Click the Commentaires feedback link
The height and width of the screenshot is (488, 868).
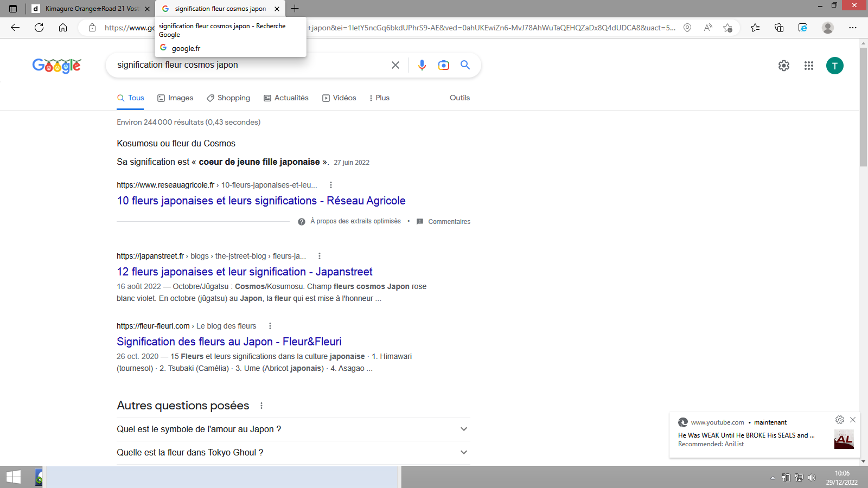(x=449, y=222)
